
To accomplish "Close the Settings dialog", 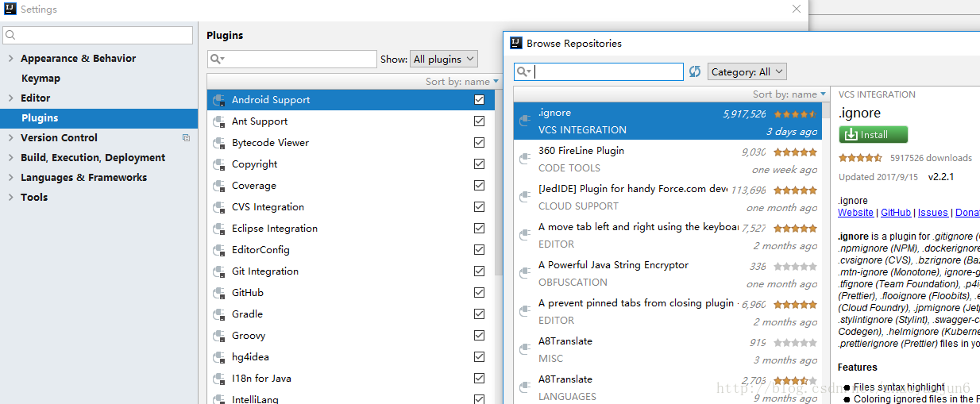I will click(x=797, y=10).
